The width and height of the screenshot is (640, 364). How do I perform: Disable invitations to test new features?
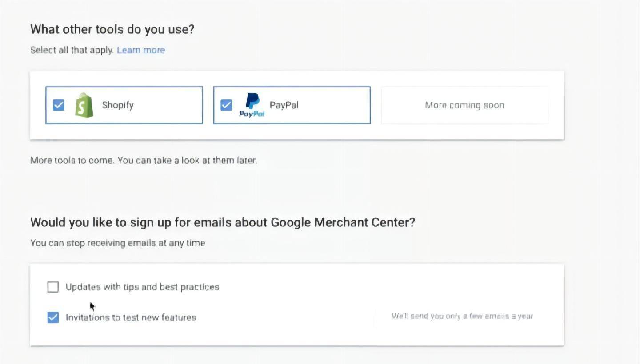click(53, 317)
